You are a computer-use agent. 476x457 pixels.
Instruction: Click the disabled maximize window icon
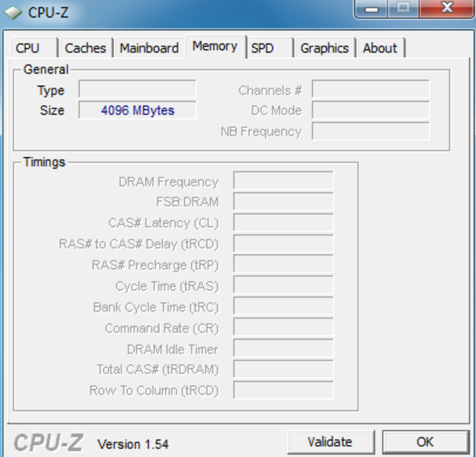pos(403,8)
